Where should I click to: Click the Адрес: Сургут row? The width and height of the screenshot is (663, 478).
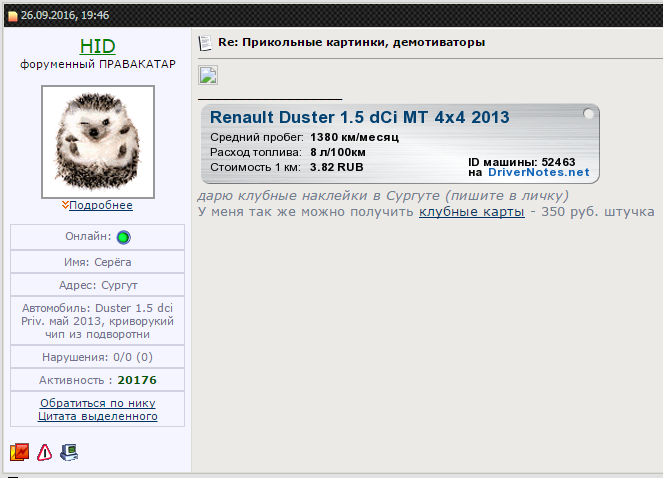(98, 285)
